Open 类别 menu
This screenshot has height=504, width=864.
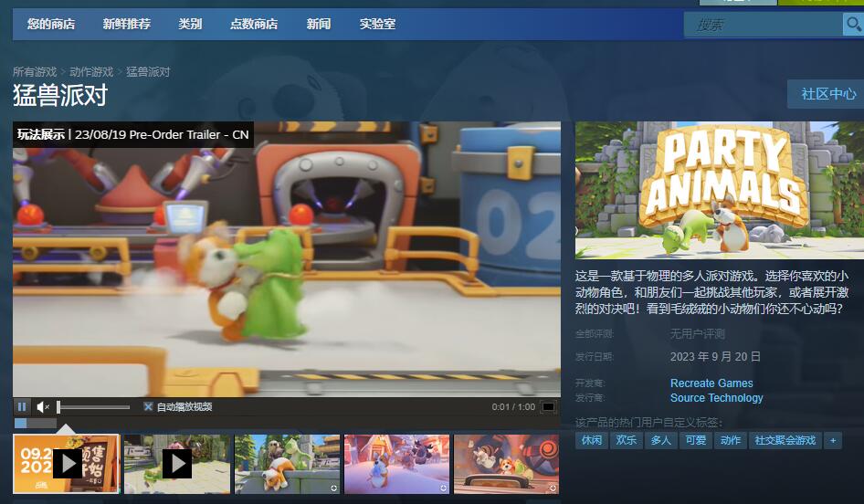(190, 24)
